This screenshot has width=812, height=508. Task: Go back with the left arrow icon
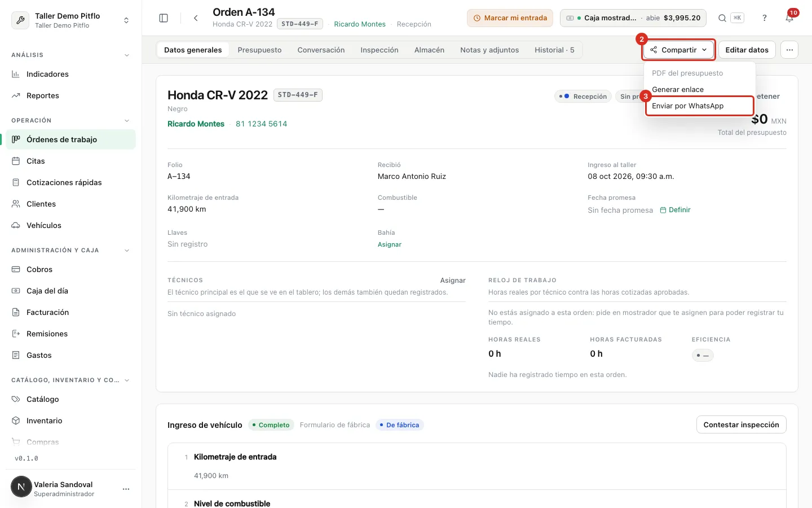(x=196, y=18)
